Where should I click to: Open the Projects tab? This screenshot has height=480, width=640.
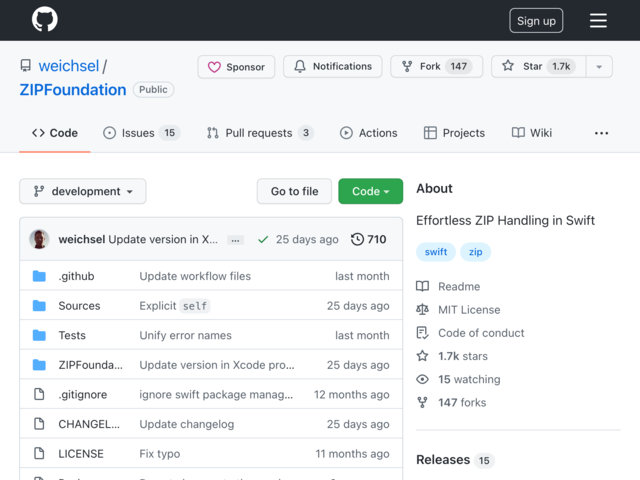pos(454,133)
